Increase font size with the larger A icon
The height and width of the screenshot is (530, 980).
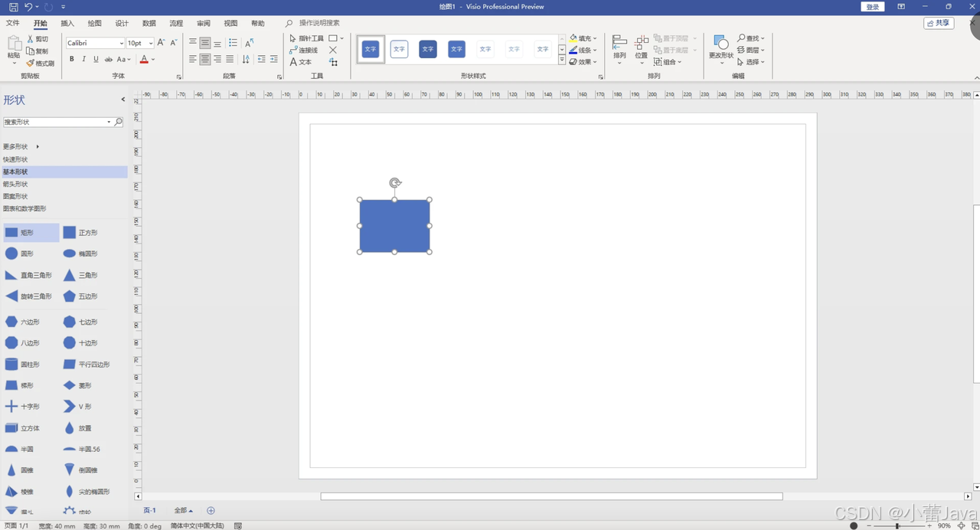point(162,43)
